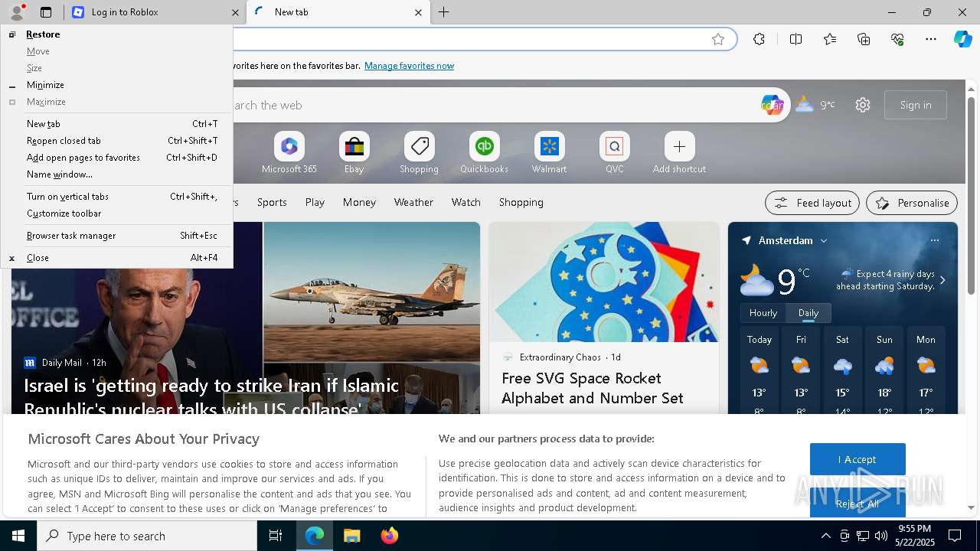Open the Free SVG Space Rocket article
Image resolution: width=980 pixels, height=551 pixels.
tap(593, 388)
